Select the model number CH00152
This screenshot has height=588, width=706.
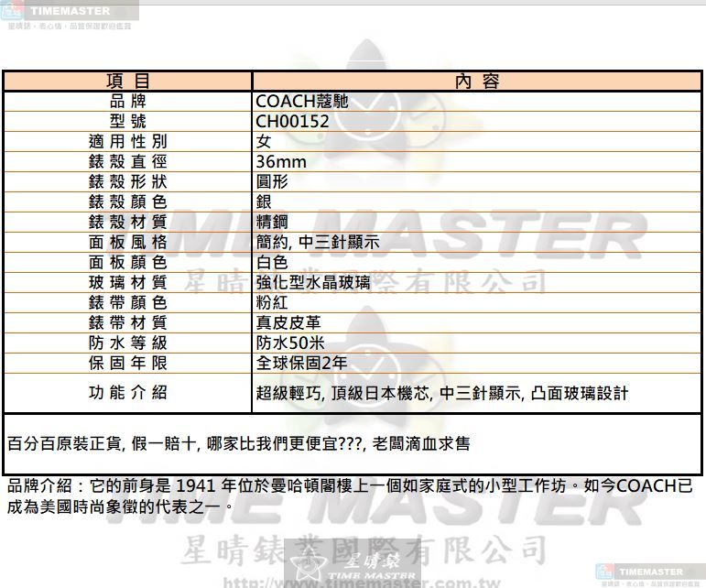click(292, 122)
